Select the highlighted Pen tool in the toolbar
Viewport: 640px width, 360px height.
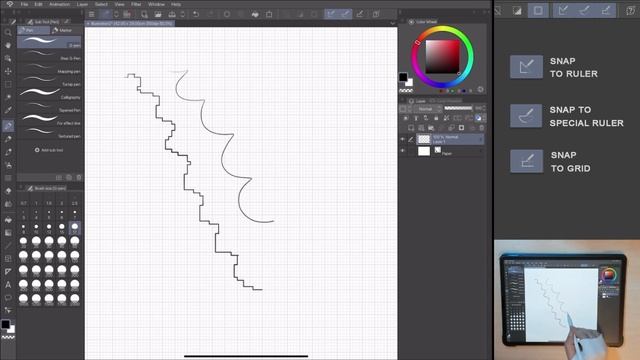8,126
